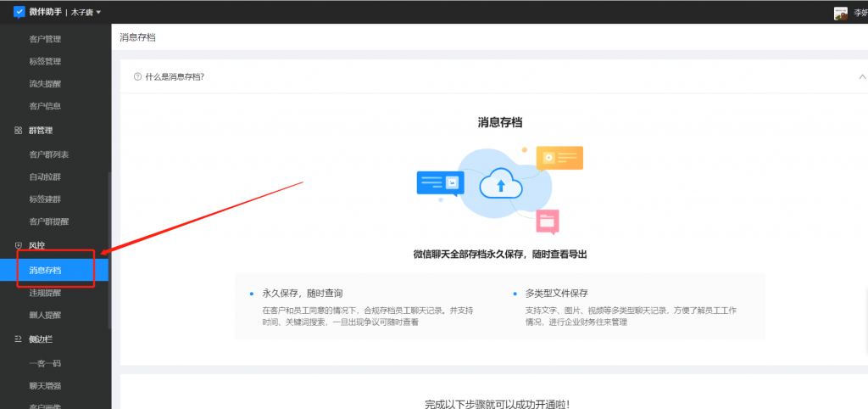Screen dimensions: 868x409
Task: Click 一客一码 in the sidebar
Action: pos(45,363)
